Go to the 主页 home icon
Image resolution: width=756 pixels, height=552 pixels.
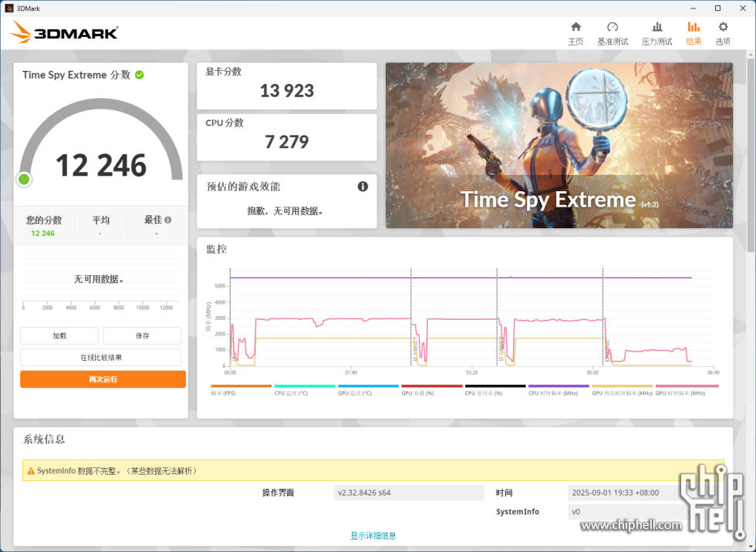tap(575, 27)
